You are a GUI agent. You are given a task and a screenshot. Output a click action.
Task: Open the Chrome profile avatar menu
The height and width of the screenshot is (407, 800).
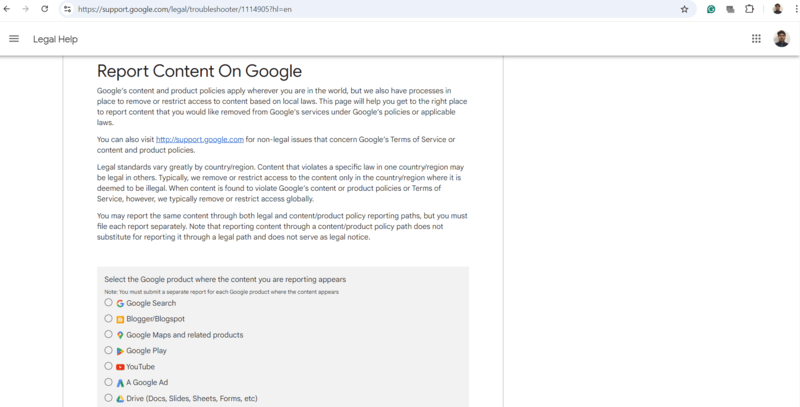(x=777, y=9)
